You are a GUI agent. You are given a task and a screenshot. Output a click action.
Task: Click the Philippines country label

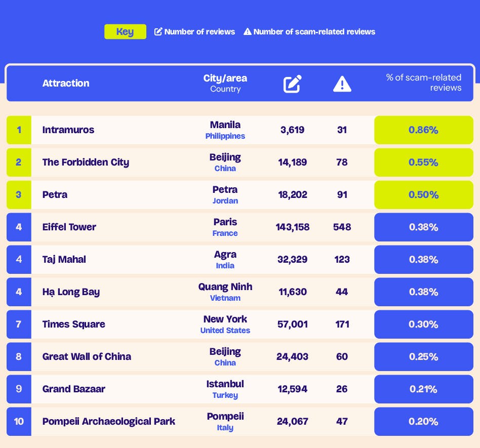coord(225,136)
